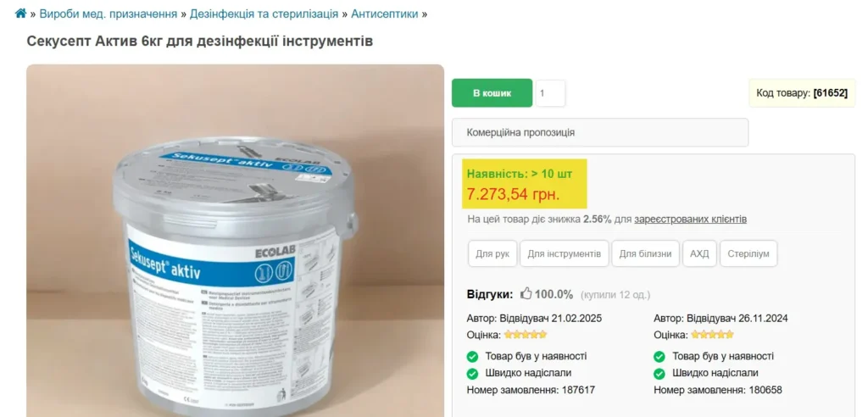This screenshot has width=868, height=417.
Task: Click the star rating of 21.02.2025 review
Action: 526,335
